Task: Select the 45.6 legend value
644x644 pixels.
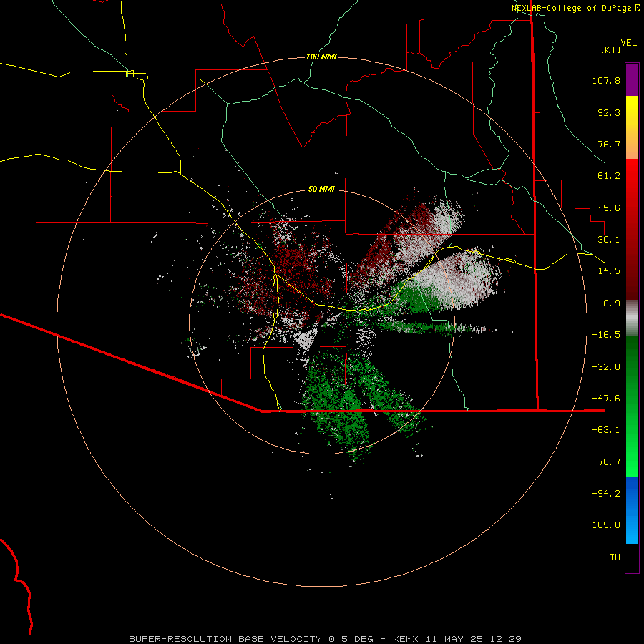Action: [x=609, y=208]
